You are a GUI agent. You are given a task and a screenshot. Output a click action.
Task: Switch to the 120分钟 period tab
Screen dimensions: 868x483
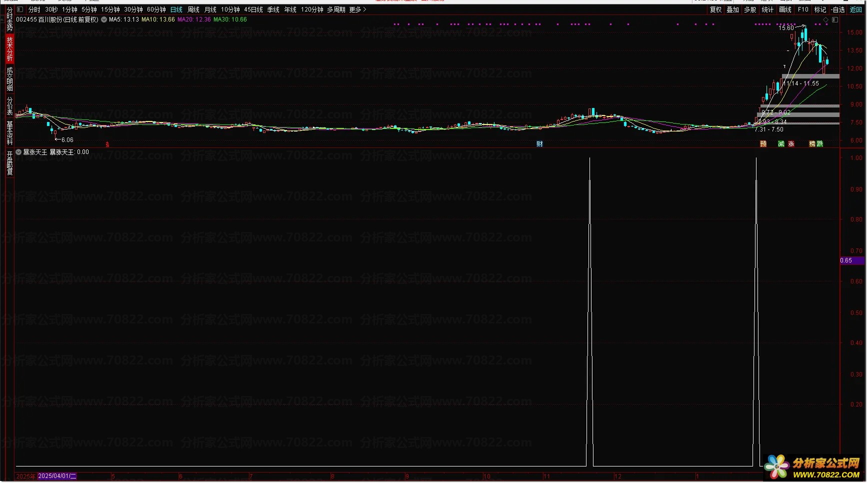coord(312,9)
